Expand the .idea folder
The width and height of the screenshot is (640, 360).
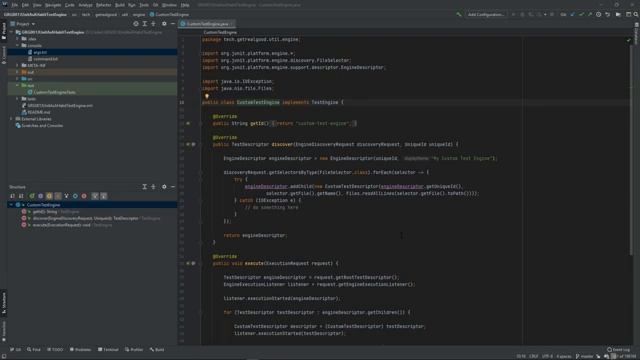coord(18,39)
